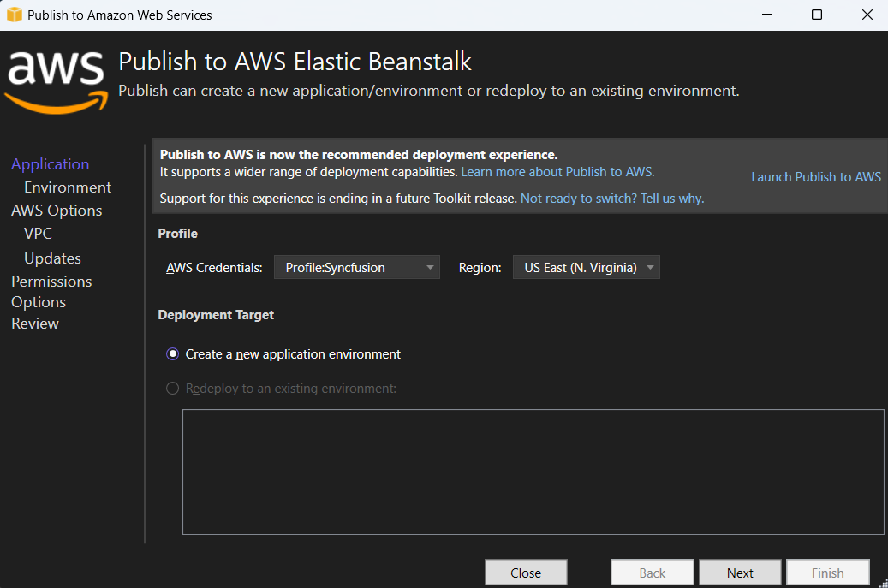
Task: Click the AWS Credentials label
Action: coord(214,268)
